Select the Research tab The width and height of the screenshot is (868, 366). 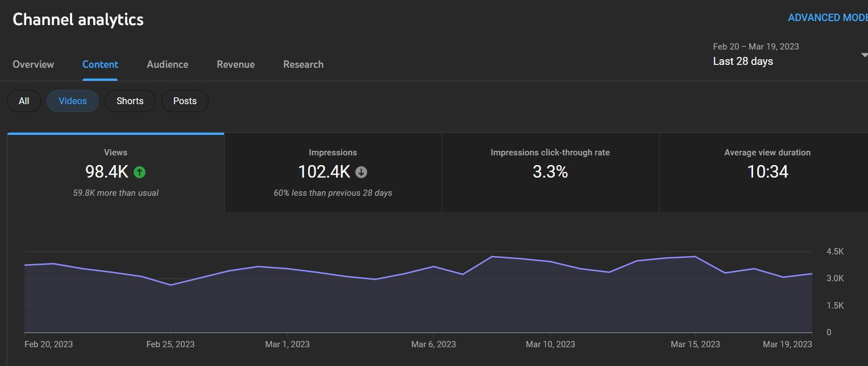coord(303,64)
